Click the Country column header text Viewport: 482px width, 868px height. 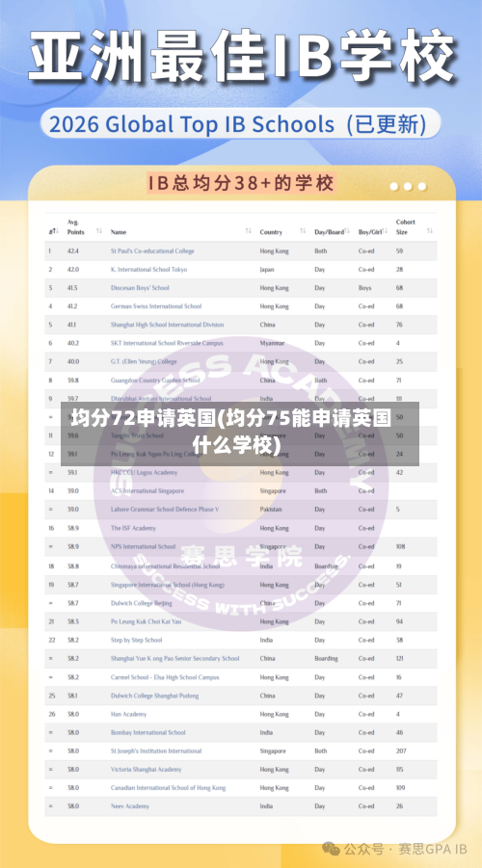271,232
